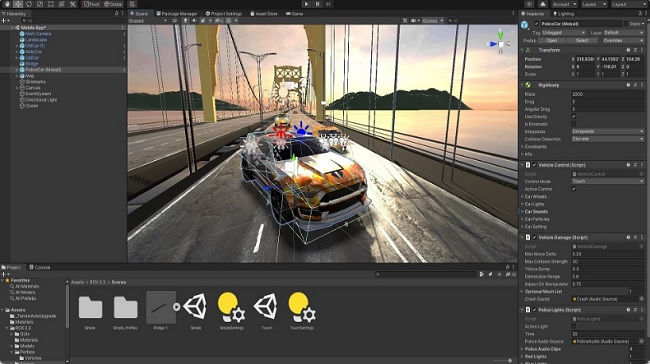This screenshot has width=650, height=364.
Task: Toggle the Global handle button
Action: tap(113, 4)
